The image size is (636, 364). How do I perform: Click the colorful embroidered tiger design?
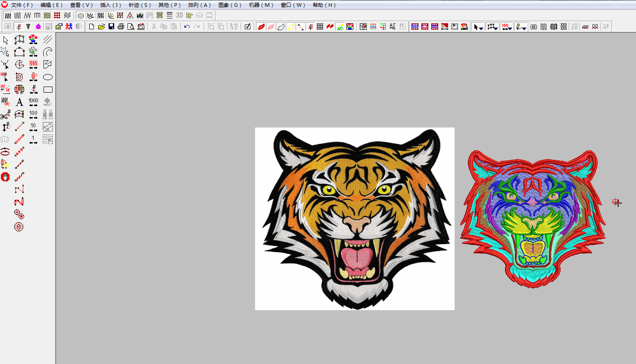tap(533, 219)
